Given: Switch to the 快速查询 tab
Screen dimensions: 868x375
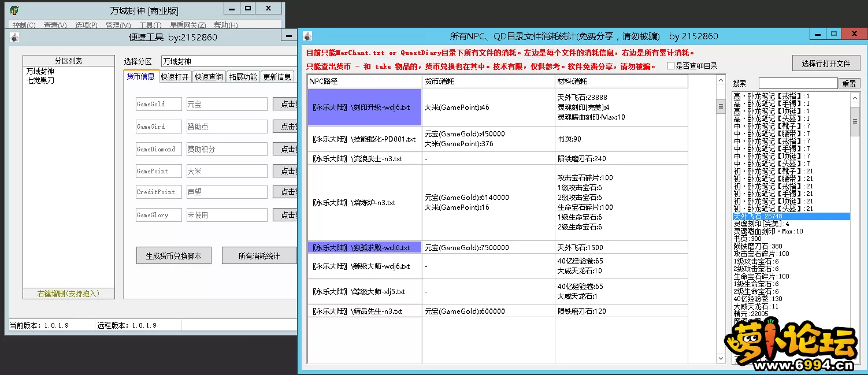Looking at the screenshot, I should point(209,77).
